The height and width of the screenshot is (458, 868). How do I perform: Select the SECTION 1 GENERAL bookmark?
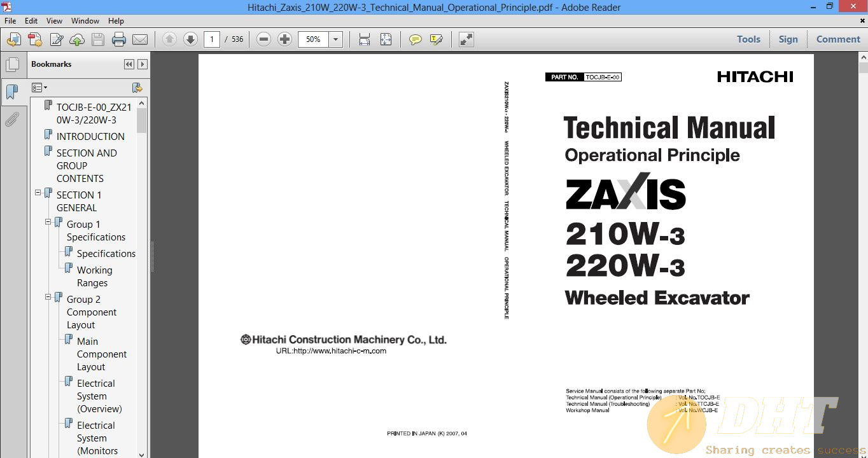click(79, 201)
